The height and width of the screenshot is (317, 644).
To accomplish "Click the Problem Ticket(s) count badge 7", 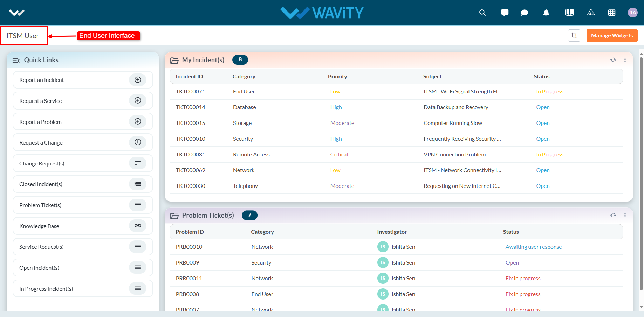I will (249, 215).
